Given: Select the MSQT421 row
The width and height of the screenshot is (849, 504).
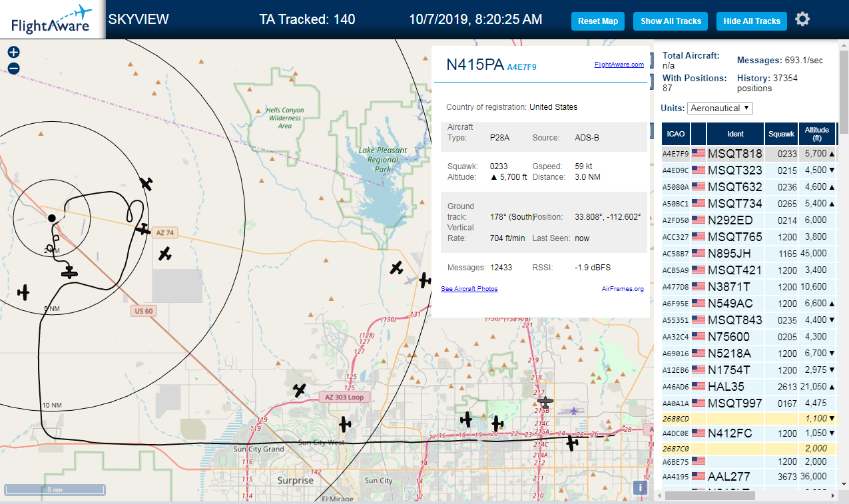Looking at the screenshot, I should (x=748, y=270).
